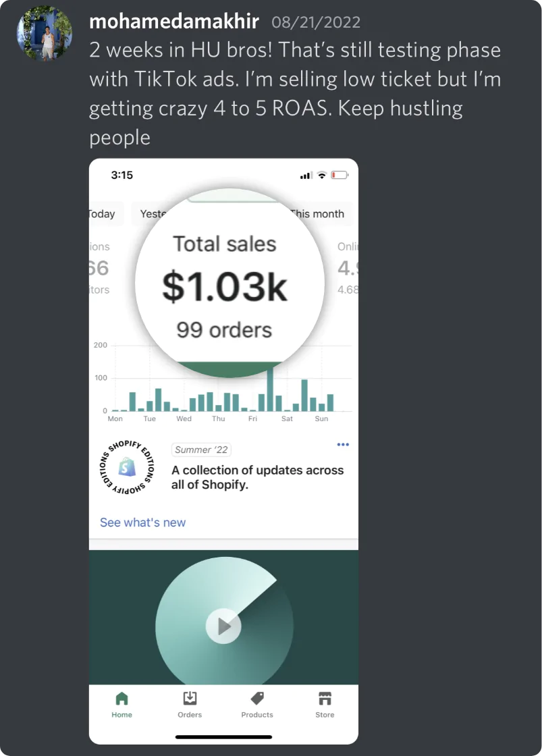Open the Products tag icon
Image resolution: width=542 pixels, height=756 pixels.
pyautogui.click(x=257, y=698)
